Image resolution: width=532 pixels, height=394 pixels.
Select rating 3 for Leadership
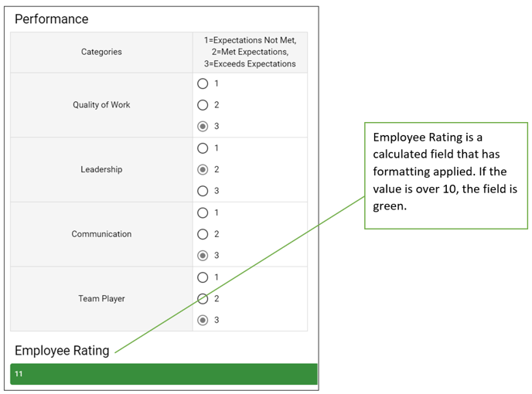[203, 191]
